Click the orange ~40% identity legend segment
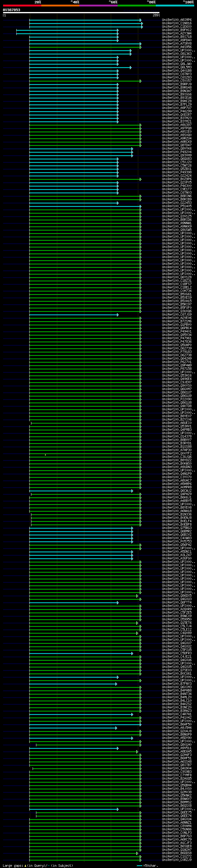 pyautogui.click(x=60, y=6)
